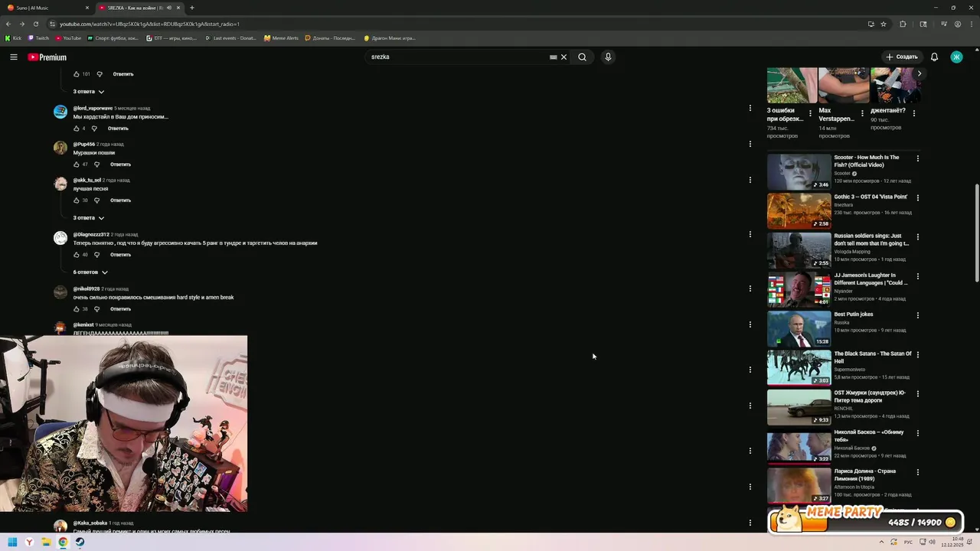Image resolution: width=980 pixels, height=551 pixels.
Task: Open a new browser tab
Action: (x=192, y=8)
